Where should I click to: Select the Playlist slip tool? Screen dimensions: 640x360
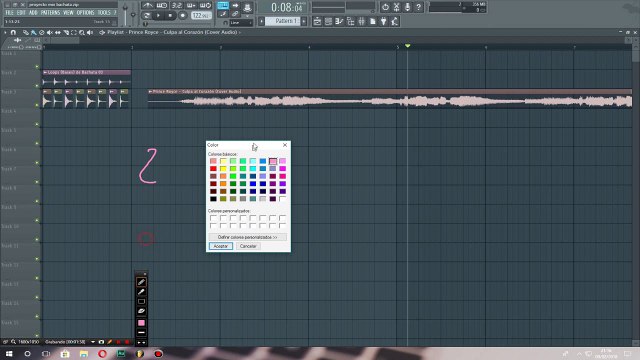pyautogui.click(x=58, y=32)
